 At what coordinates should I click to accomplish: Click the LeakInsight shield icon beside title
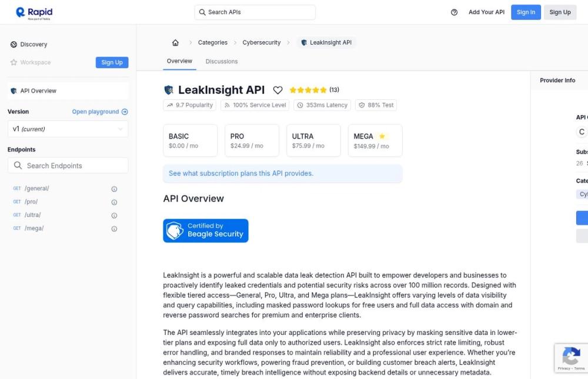pyautogui.click(x=169, y=90)
